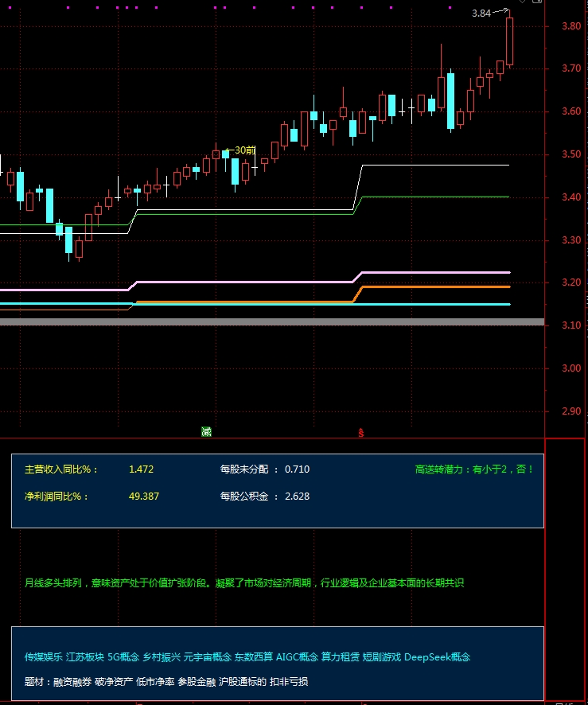Select the 主营收入同比% label
This screenshot has width=588, height=705.
[x=61, y=469]
